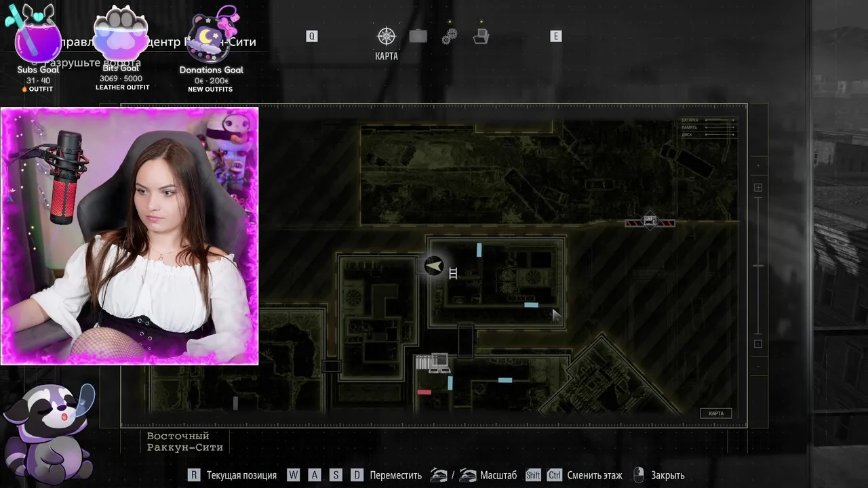Click the Масштаб label
The image size is (868, 488).
pos(498,476)
